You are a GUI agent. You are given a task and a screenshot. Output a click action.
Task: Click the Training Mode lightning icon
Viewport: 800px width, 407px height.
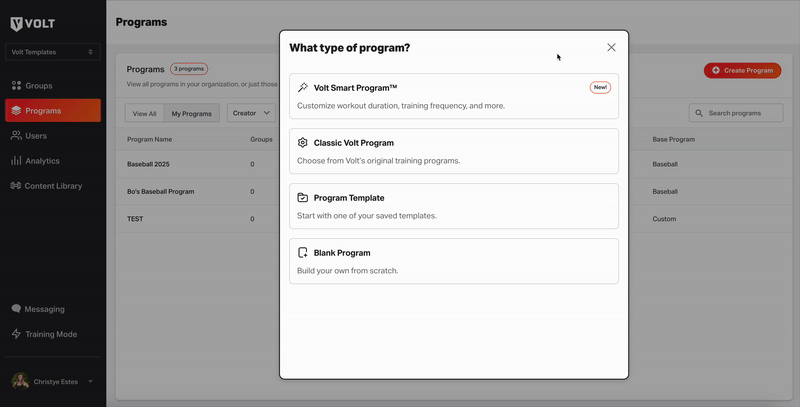[16, 334]
